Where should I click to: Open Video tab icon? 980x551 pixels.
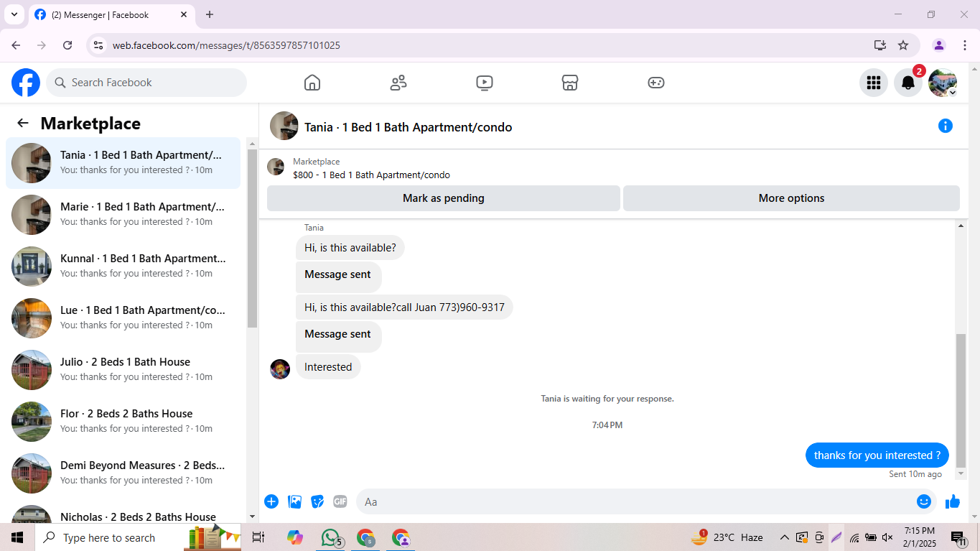[x=485, y=83]
